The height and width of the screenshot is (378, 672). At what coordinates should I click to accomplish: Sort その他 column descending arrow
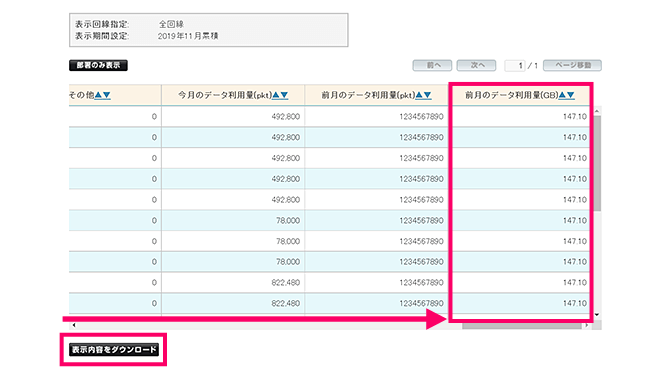[107, 95]
